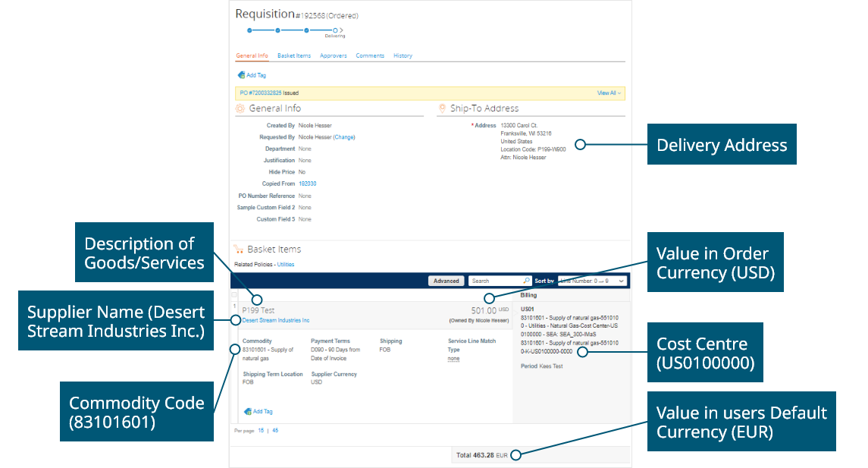Click the Add Tag icon below the tabs
Viewport: 868px width, 468px height.
pyautogui.click(x=241, y=75)
